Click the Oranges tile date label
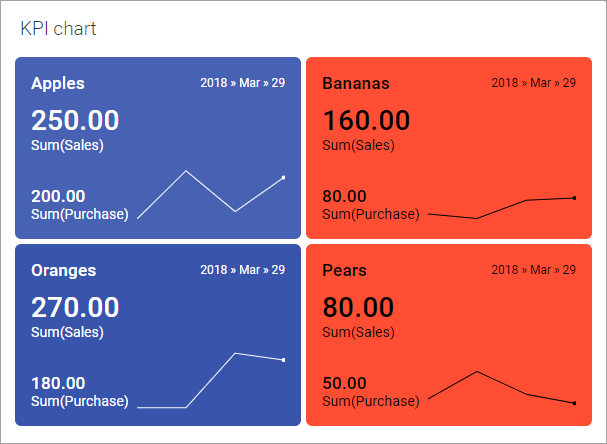Image resolution: width=607 pixels, height=444 pixels. (243, 270)
